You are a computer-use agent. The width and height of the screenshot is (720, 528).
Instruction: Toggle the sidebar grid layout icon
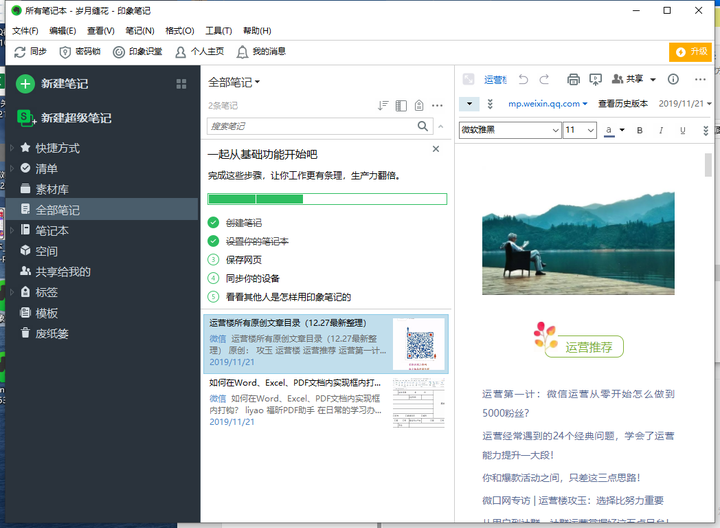pyautogui.click(x=181, y=84)
